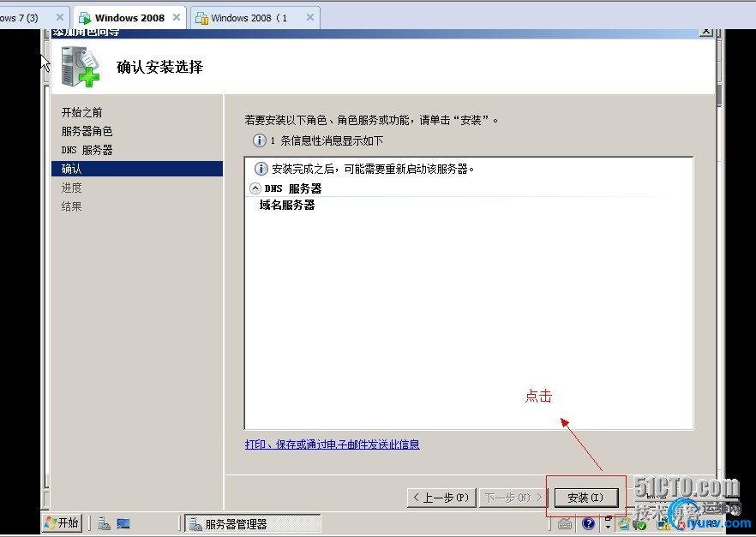Viewport: 756px width, 537px height.
Task: Open the print, save or email information link
Action: pyautogui.click(x=333, y=444)
